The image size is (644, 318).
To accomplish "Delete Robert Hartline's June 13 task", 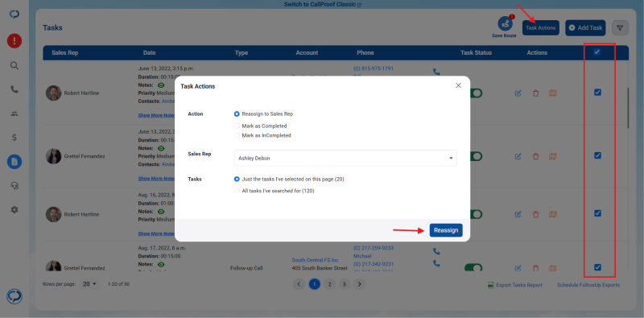I will (535, 93).
